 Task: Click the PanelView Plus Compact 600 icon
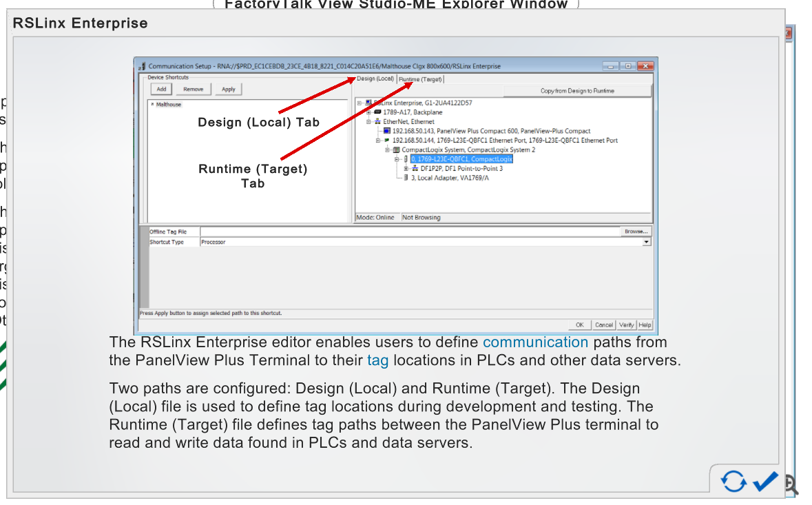(x=387, y=131)
